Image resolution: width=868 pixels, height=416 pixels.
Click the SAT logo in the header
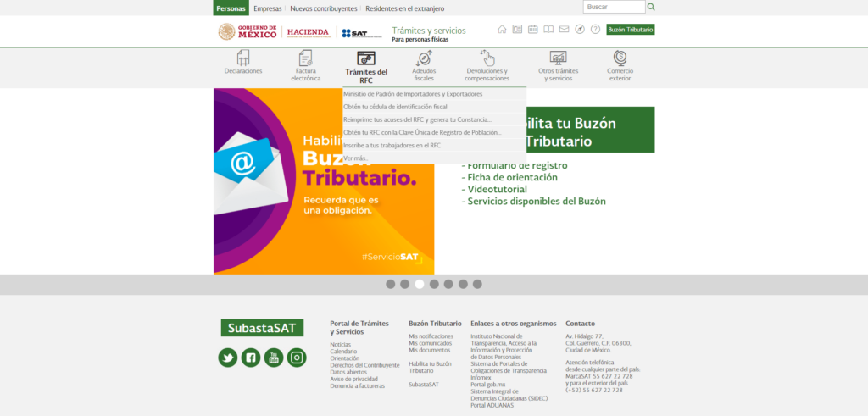[x=361, y=33]
